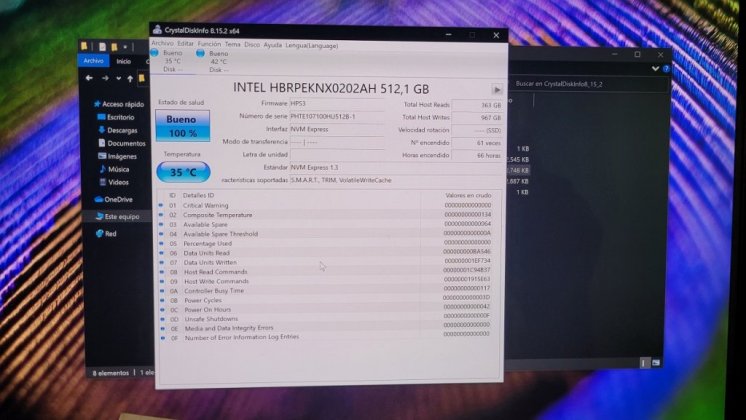
Task: Click the Detalles ID column header
Action: 198,195
